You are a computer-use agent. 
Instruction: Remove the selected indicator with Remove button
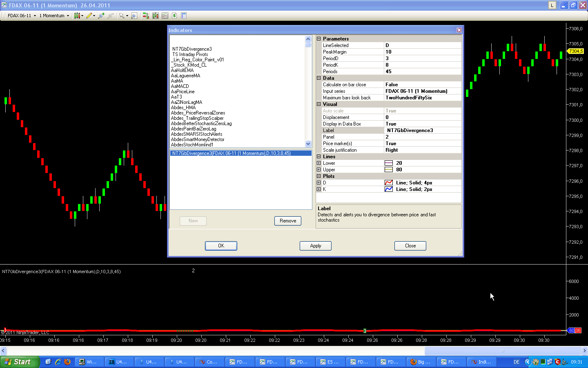click(x=288, y=221)
